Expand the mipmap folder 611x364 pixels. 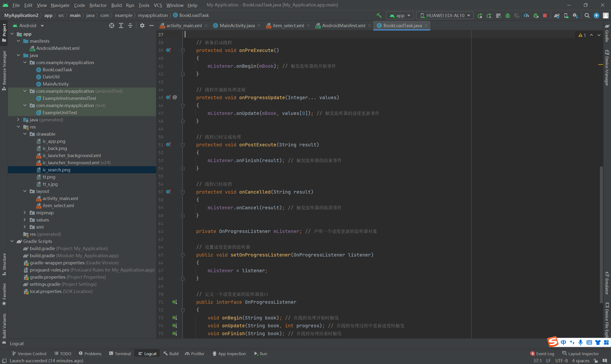point(25,213)
